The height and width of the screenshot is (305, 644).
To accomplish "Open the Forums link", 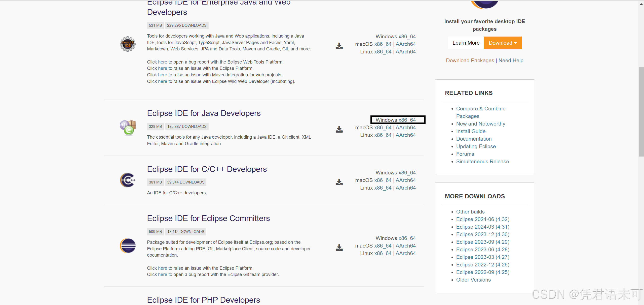I will click(465, 154).
